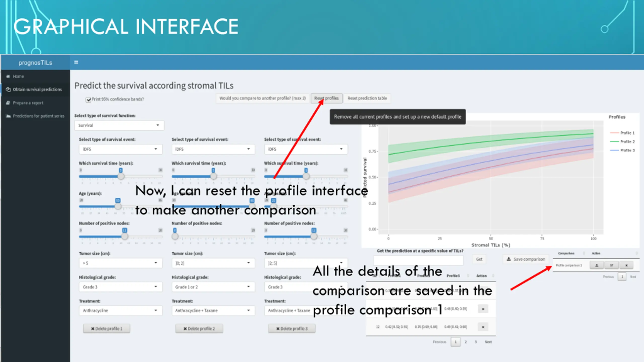Open the second profile's Anthracycline + Taxane dropdown
644x362 pixels.
click(x=213, y=311)
